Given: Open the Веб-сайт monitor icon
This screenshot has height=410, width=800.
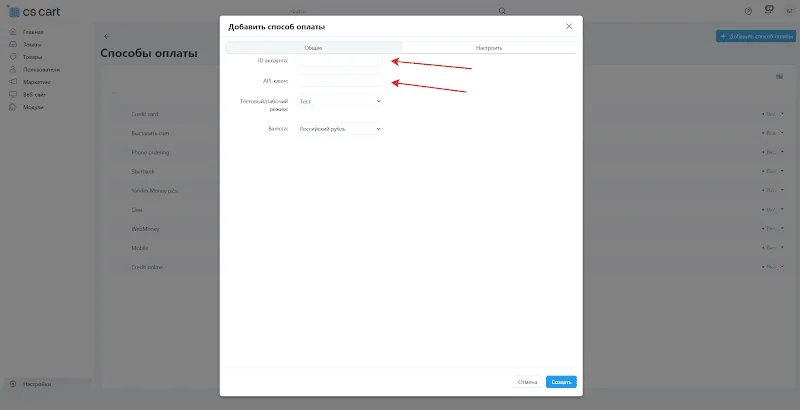Looking at the screenshot, I should [x=13, y=94].
